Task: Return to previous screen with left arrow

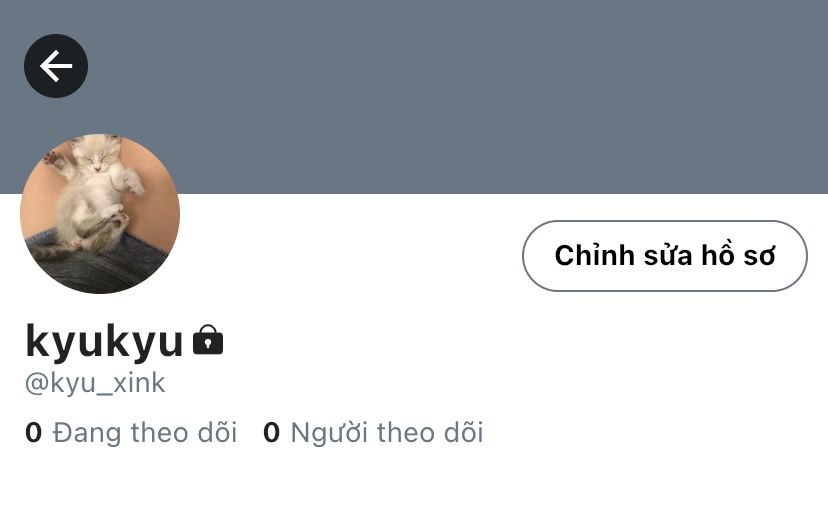Action: point(56,66)
